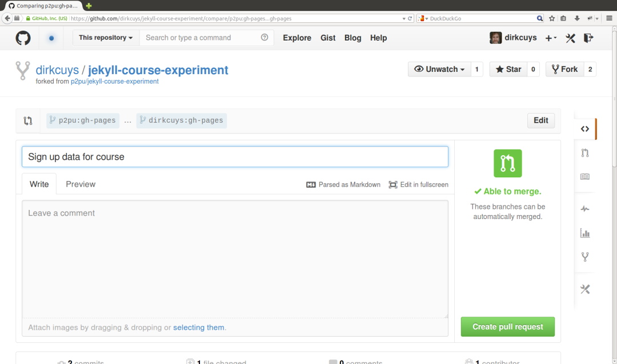This screenshot has height=364, width=617.
Task: Click the sign out icon
Action: pos(588,38)
